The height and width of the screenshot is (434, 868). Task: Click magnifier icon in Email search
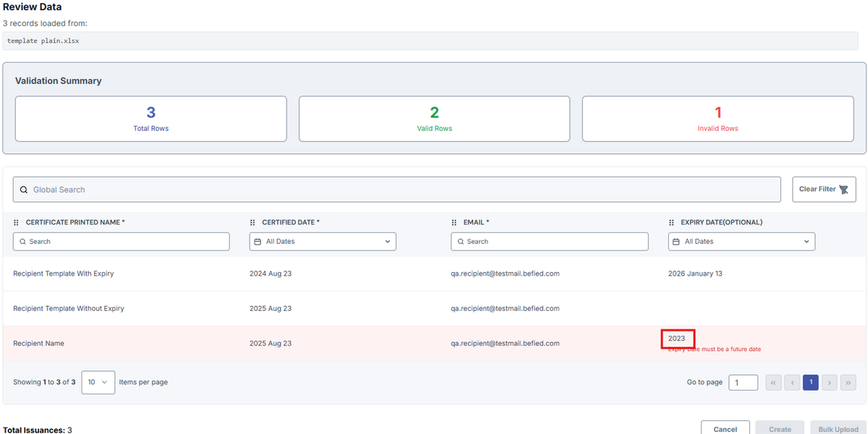tap(461, 242)
